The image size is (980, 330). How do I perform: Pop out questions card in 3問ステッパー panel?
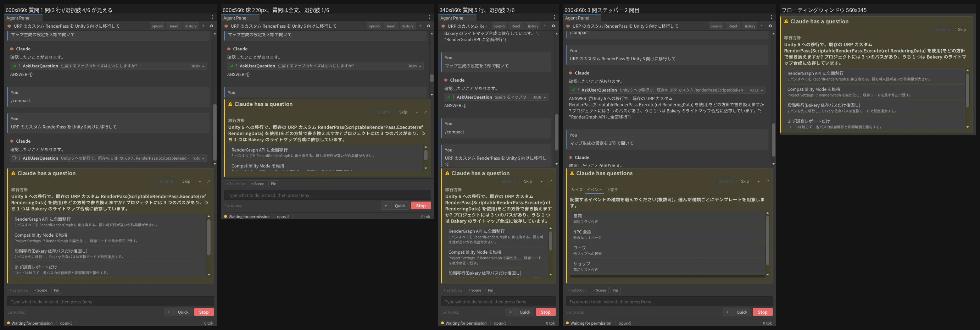[767, 182]
